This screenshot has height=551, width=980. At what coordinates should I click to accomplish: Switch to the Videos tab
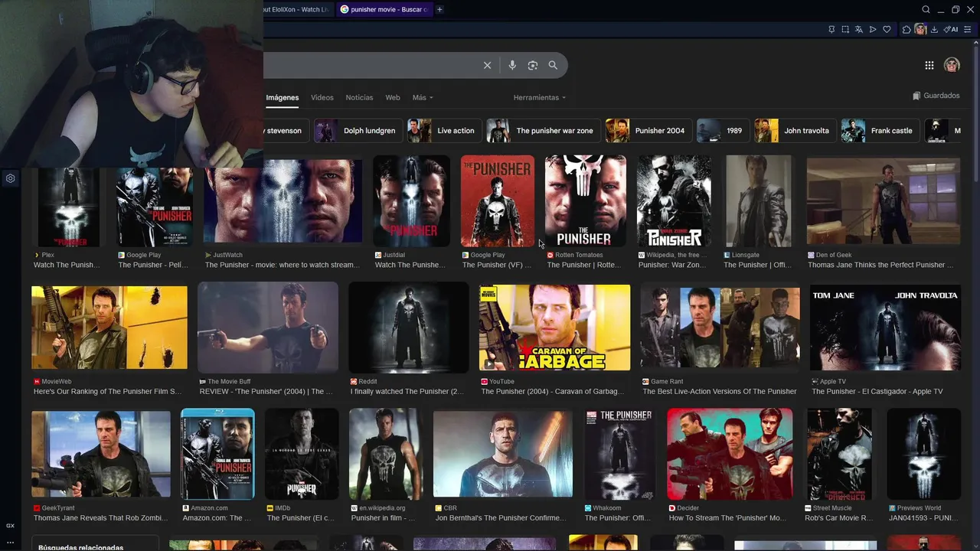click(322, 97)
